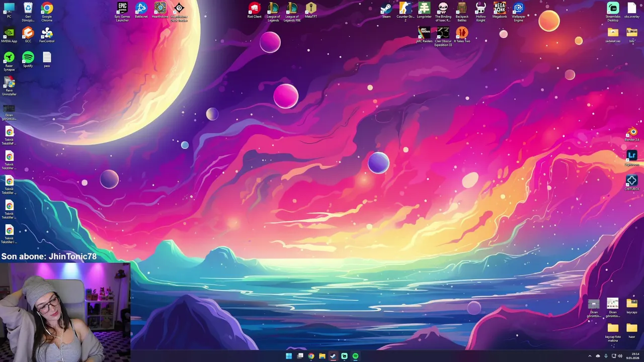Launch Streamlabs Desktop from the desktop shortcut
The image size is (644, 362).
613,12
